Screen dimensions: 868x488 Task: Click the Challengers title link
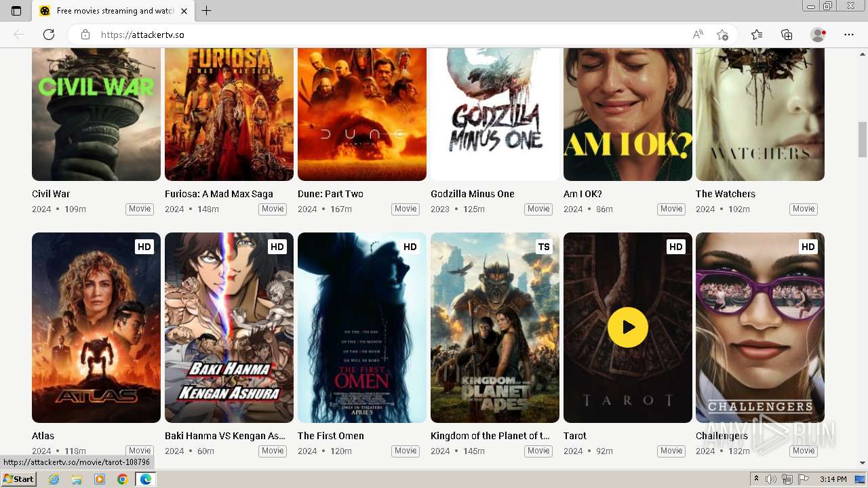point(722,436)
